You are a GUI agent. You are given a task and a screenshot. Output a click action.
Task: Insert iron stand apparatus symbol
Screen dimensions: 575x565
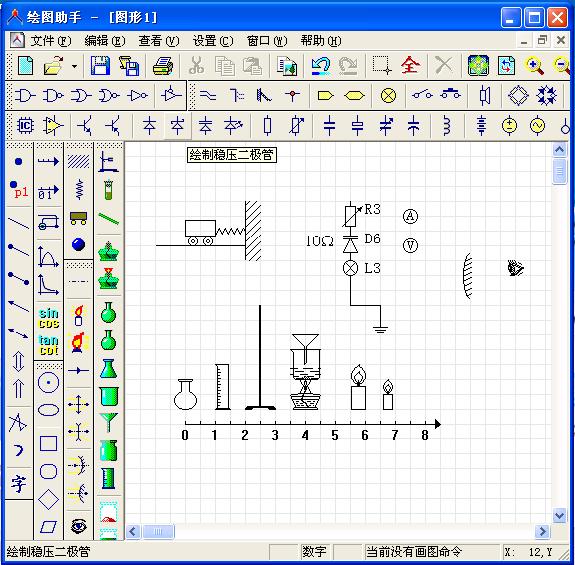pos(108,161)
